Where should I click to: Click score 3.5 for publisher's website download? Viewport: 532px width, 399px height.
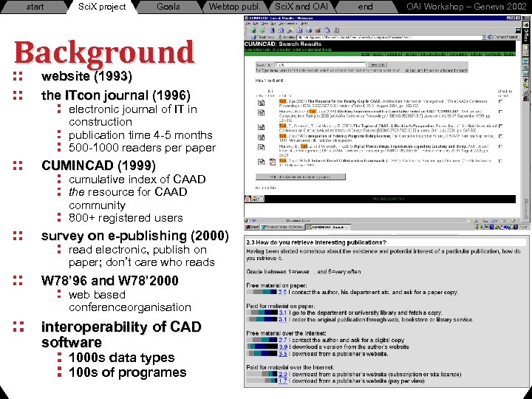[283, 353]
